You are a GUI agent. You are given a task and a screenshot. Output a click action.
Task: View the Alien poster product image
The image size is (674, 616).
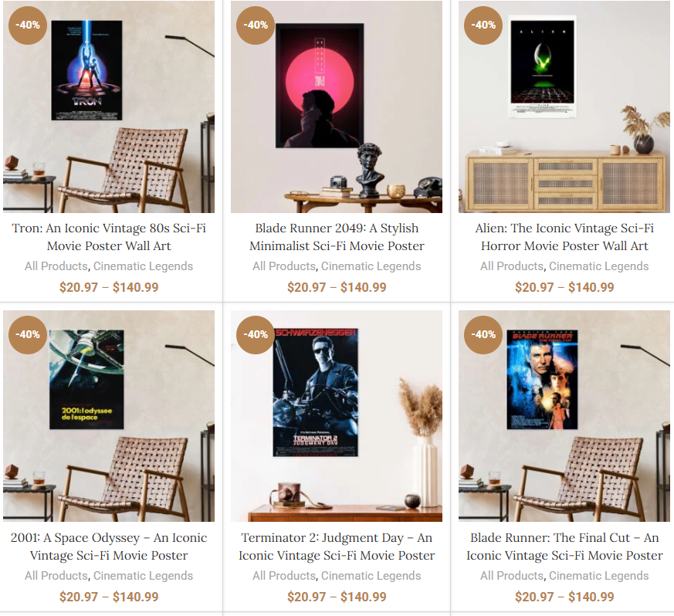[x=564, y=107]
